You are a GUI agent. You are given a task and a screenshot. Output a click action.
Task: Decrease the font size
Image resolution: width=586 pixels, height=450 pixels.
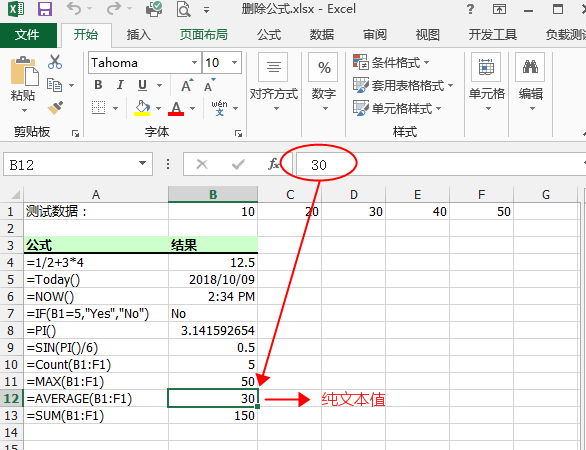click(210, 86)
